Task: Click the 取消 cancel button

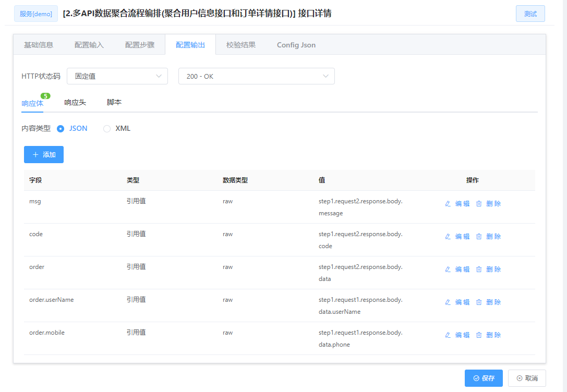Action: point(527,378)
